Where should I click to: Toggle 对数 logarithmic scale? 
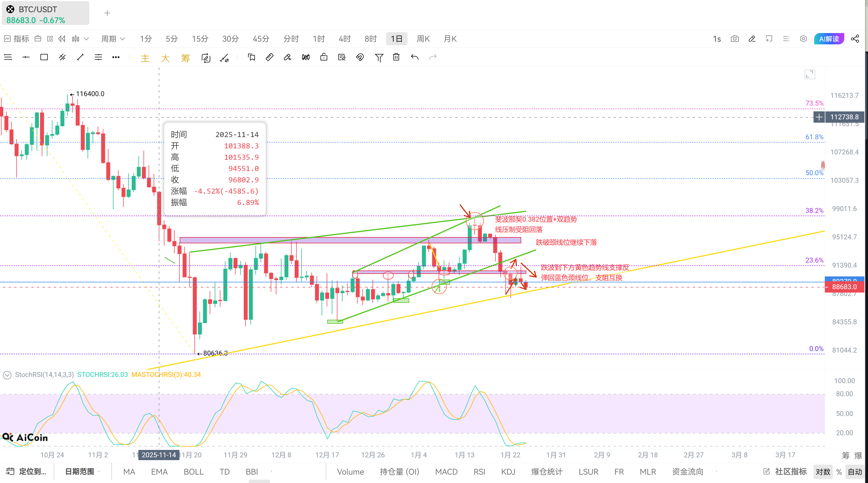[x=823, y=472]
